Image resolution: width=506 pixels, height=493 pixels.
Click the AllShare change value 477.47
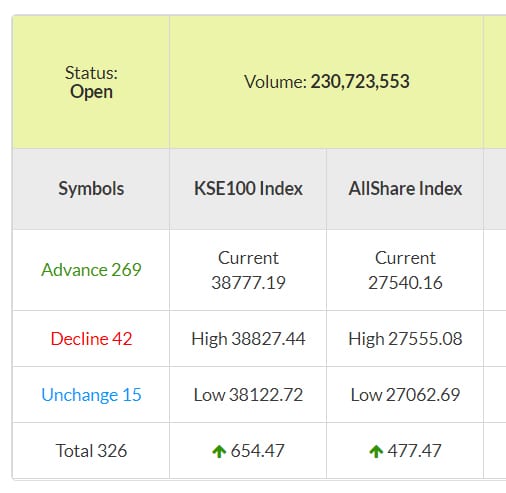point(414,451)
